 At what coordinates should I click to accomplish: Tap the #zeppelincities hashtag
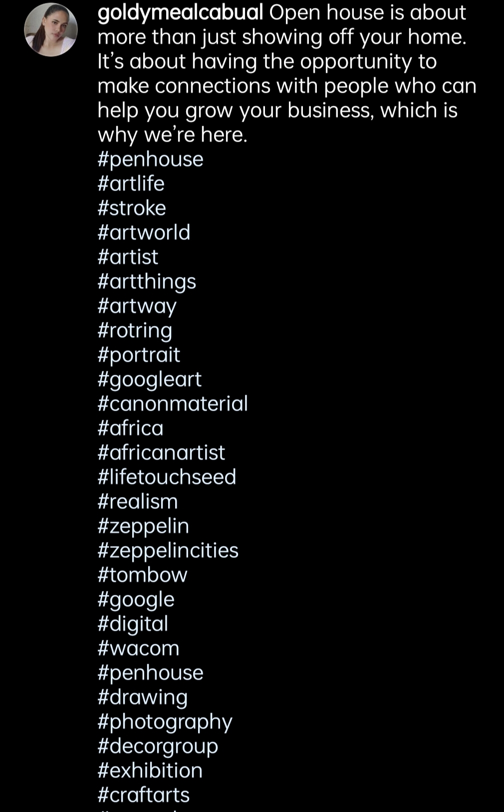click(168, 550)
